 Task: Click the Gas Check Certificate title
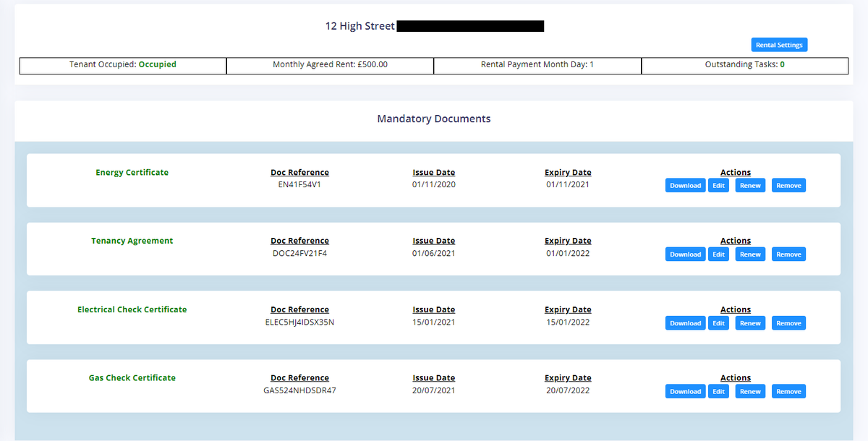pyautogui.click(x=132, y=377)
